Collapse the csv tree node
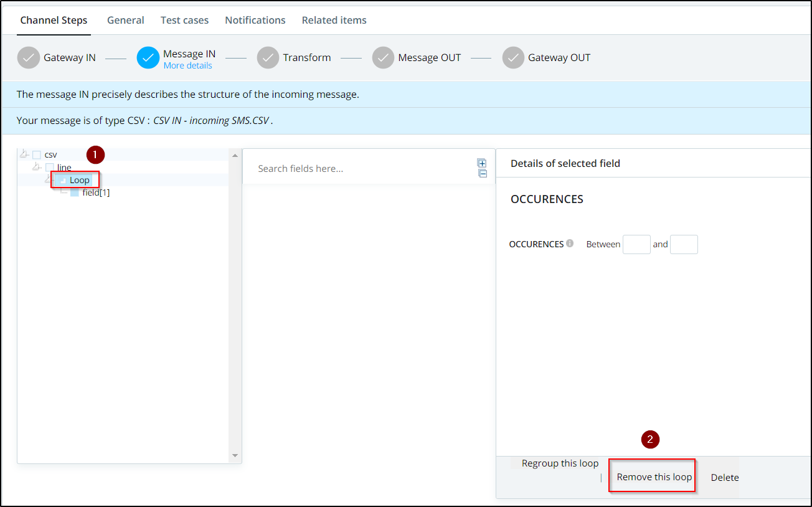 (24, 154)
